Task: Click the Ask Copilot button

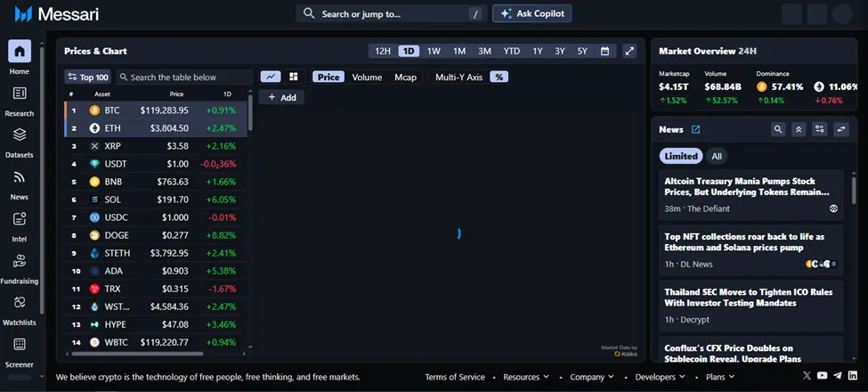Action: point(532,14)
